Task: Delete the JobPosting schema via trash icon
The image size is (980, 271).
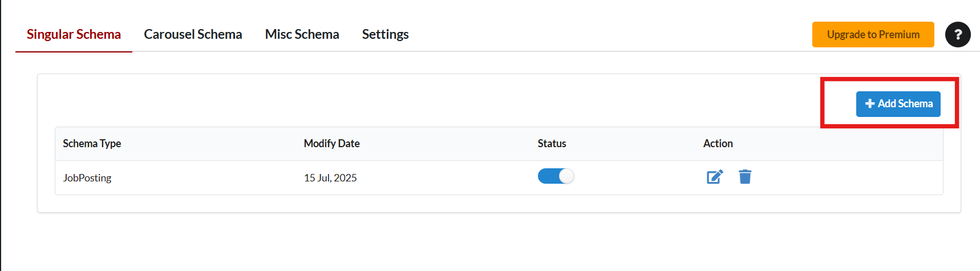Action: 745,177
